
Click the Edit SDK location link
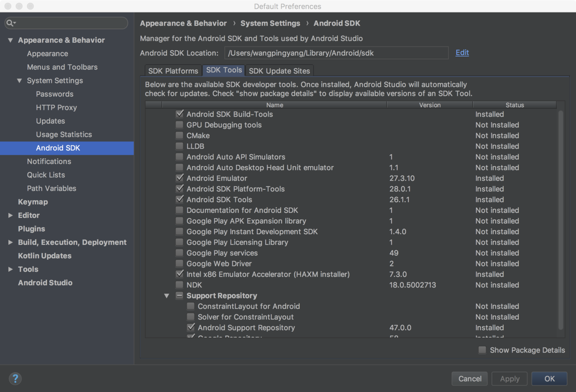pyautogui.click(x=462, y=52)
